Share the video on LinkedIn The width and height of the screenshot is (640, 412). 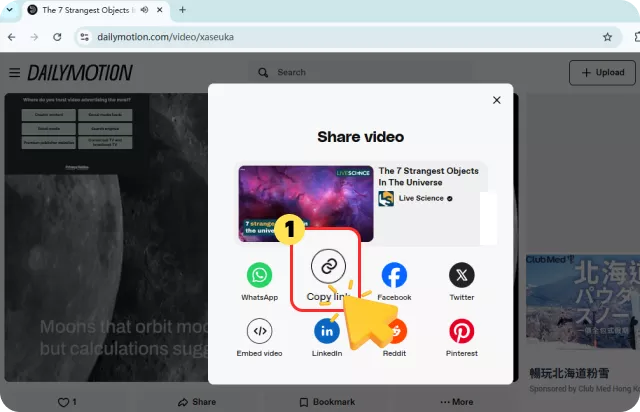coord(327,331)
